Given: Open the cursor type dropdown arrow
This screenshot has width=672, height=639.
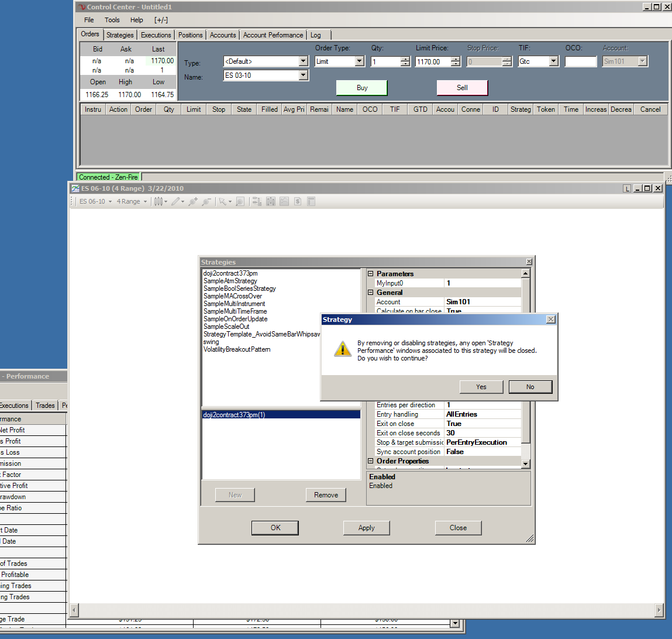Looking at the screenshot, I should 230,201.
